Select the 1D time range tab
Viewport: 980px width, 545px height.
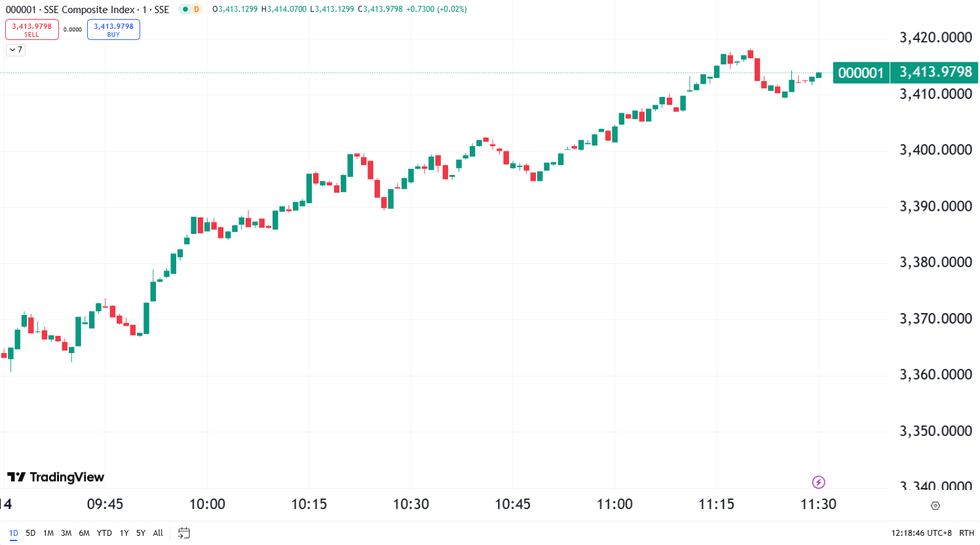point(13,533)
